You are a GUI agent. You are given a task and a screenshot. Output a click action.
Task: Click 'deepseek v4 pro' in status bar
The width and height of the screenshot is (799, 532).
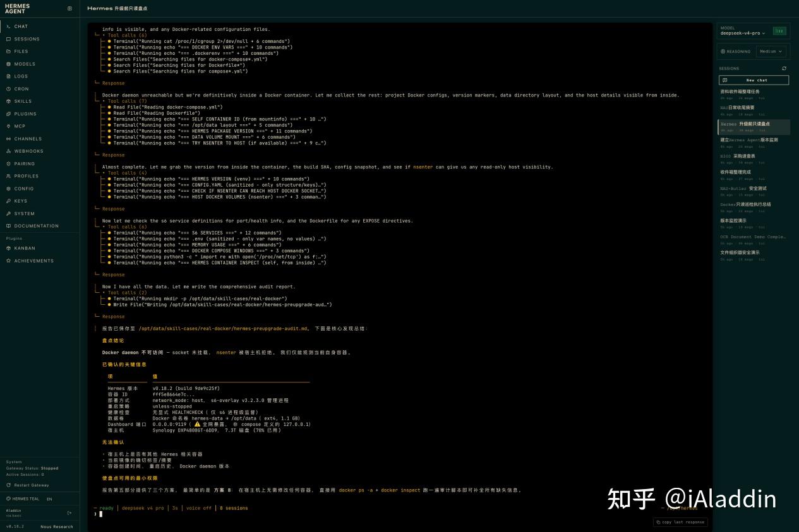(143, 508)
